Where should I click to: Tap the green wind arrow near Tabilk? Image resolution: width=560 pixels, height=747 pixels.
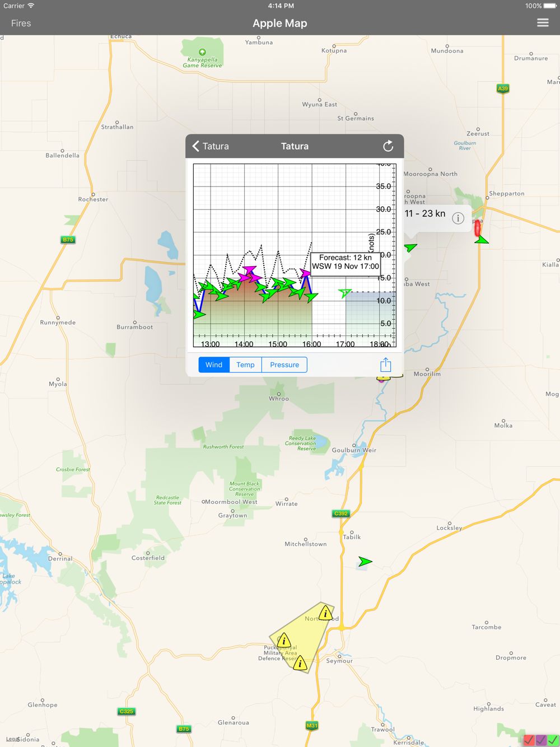pos(365,561)
